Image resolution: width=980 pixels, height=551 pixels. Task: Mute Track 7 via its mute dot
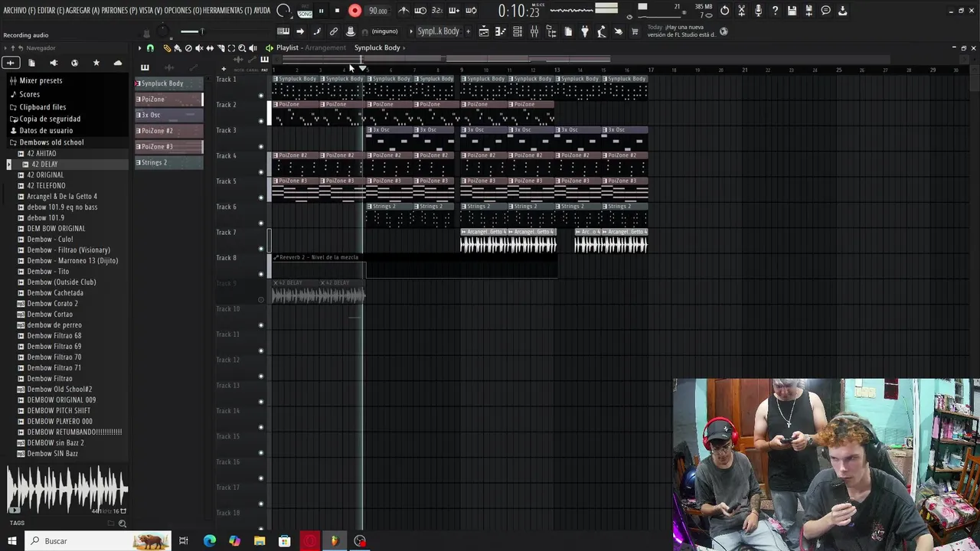[261, 249]
